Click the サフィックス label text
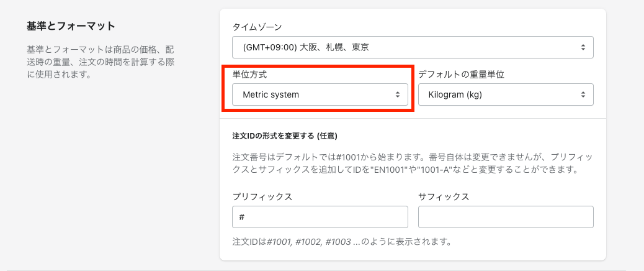Viewport: 644px width, 271px height. point(444,196)
